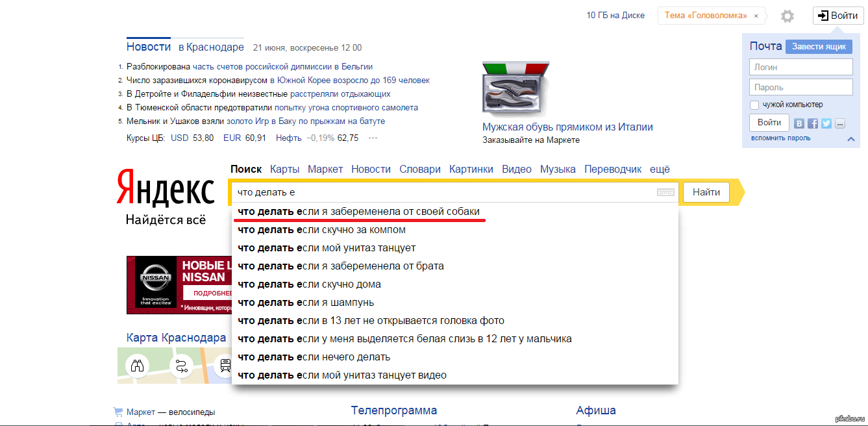Toggle the «чужой компьютер» checkbox

coord(754,105)
